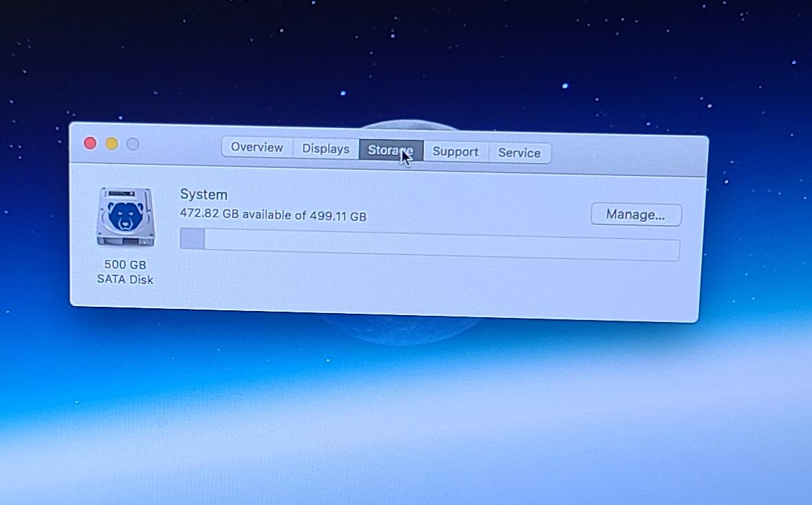Close the window with the red button
The image size is (812, 505).
[x=90, y=142]
